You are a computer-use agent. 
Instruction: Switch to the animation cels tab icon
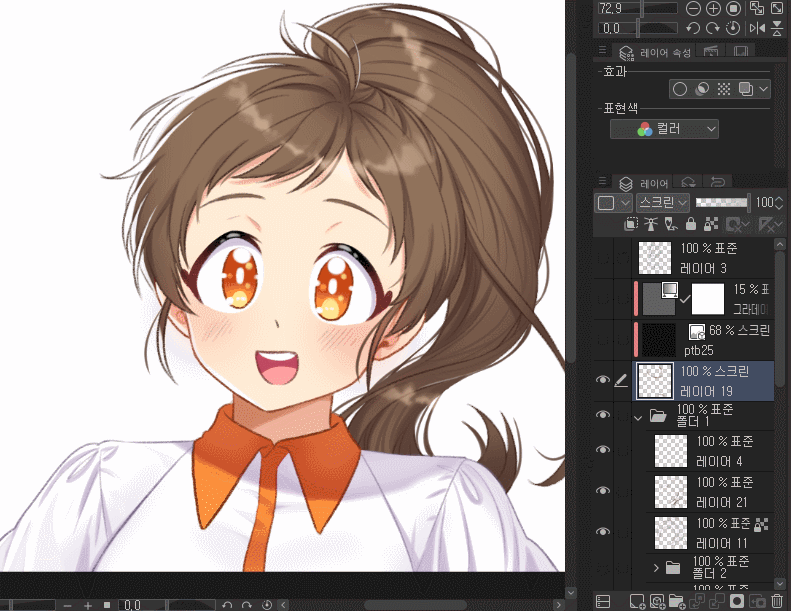tap(710, 51)
